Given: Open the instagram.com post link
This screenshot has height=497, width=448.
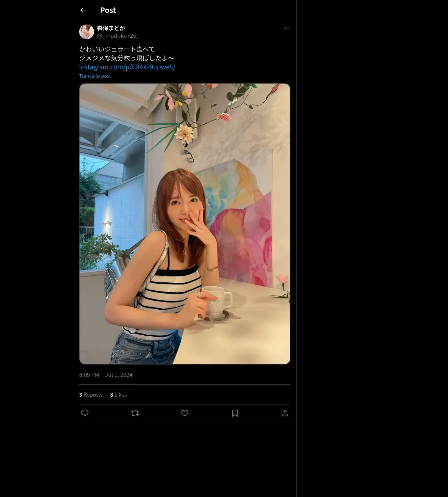Looking at the screenshot, I should point(127,67).
